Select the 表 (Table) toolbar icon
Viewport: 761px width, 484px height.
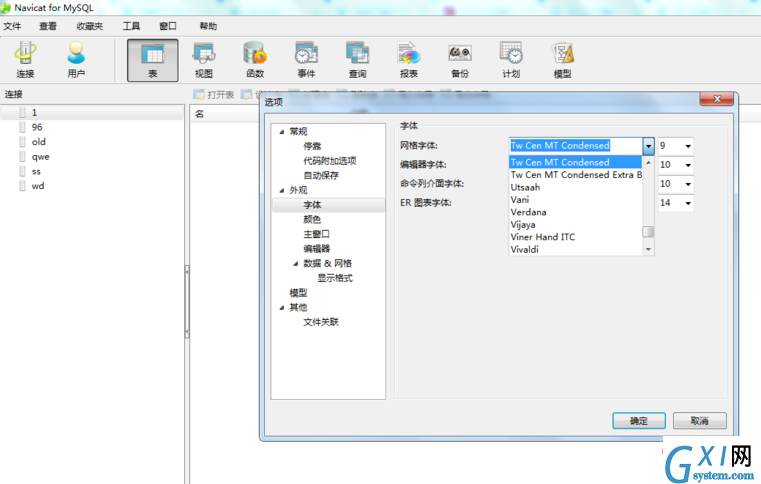click(152, 60)
